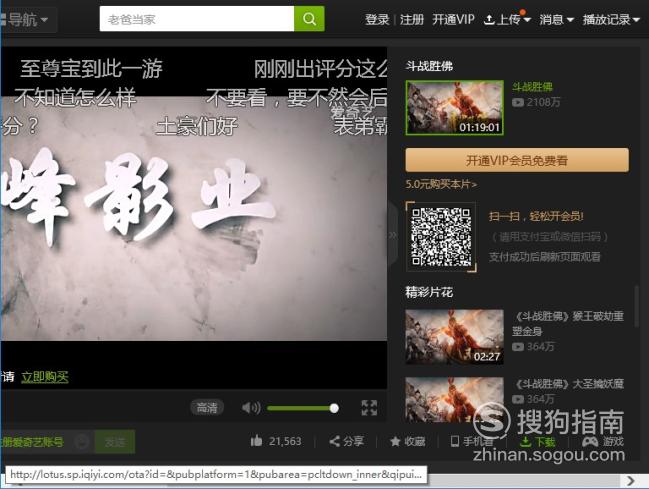Click the 开通VIP会员免费看 button
This screenshot has width=649, height=489.
click(517, 160)
